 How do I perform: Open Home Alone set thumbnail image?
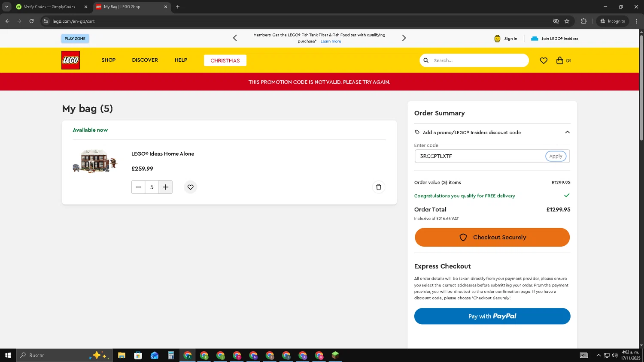click(x=95, y=161)
